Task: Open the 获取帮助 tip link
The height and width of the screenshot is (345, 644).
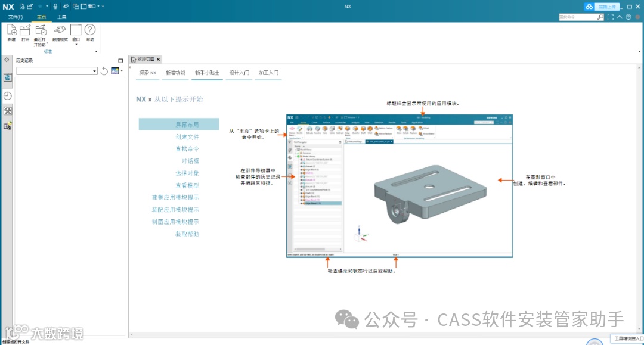Action: pos(187,234)
